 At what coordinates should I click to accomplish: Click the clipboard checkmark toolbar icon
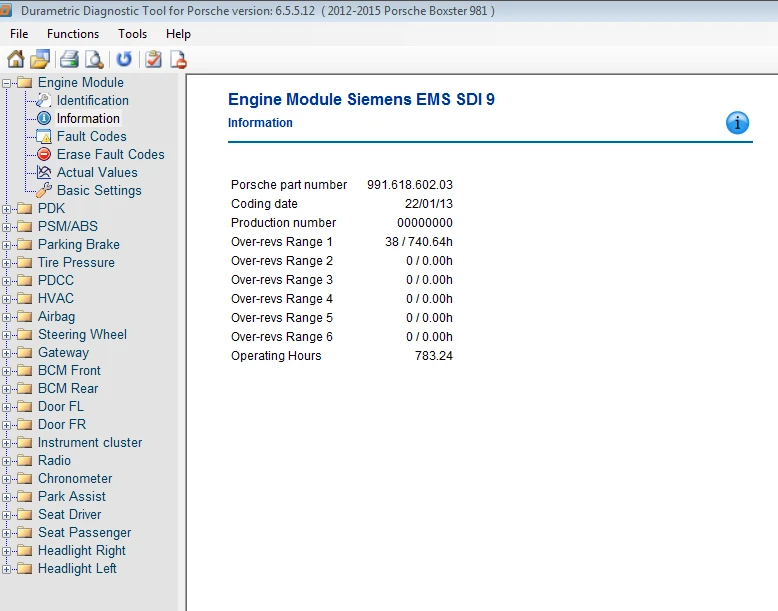click(x=153, y=60)
